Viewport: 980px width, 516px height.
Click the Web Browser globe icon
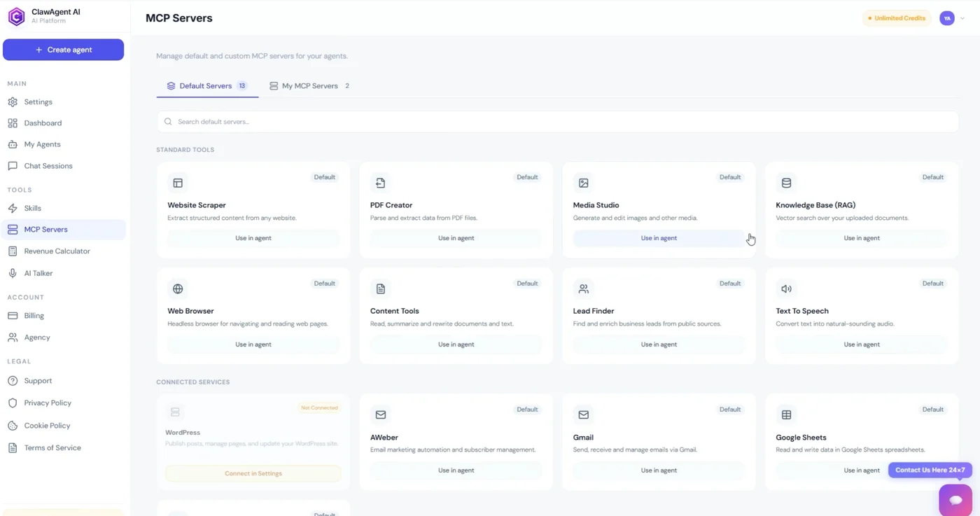178,288
